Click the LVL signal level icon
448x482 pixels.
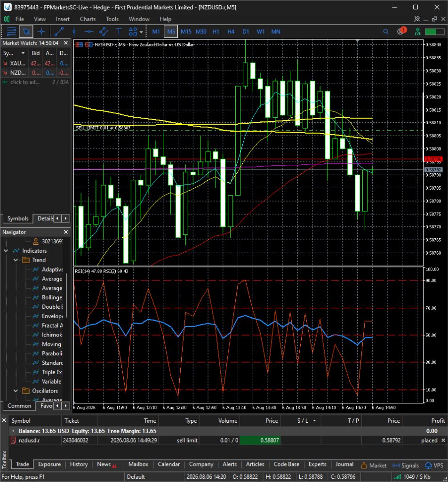click(x=417, y=32)
